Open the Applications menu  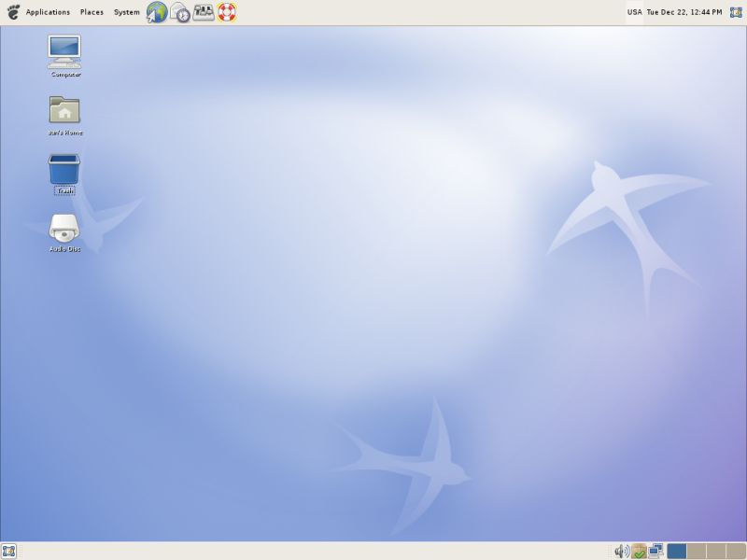coord(48,12)
